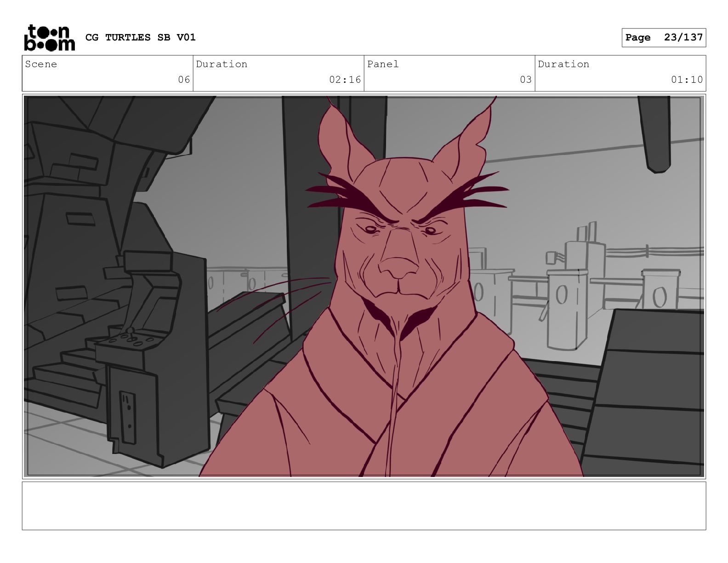This screenshot has width=728, height=563.
Task: Click the 'Panel' label
Action: tap(383, 64)
